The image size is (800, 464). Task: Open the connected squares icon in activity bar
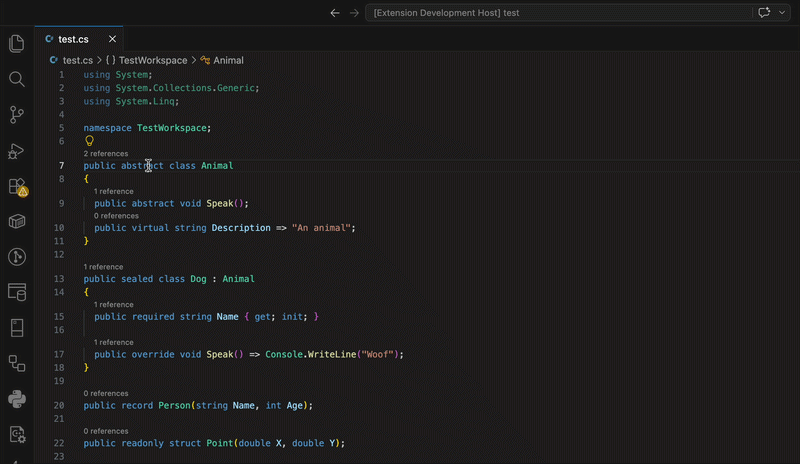pos(16,363)
